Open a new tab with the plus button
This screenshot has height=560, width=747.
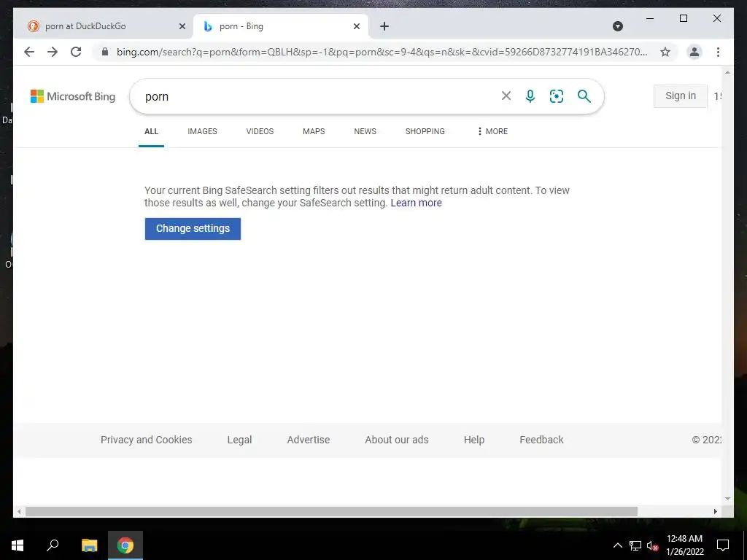384,26
